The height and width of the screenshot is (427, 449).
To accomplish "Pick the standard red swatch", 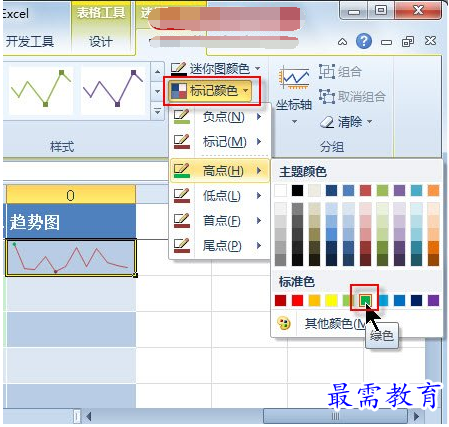I will (297, 300).
